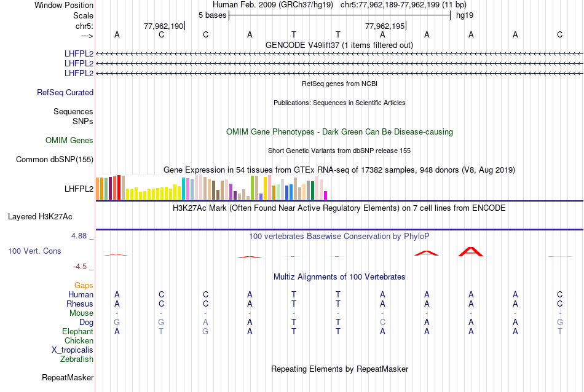Click the Human Feb. 2009 (GRCh37/hg19) title

point(274,5)
